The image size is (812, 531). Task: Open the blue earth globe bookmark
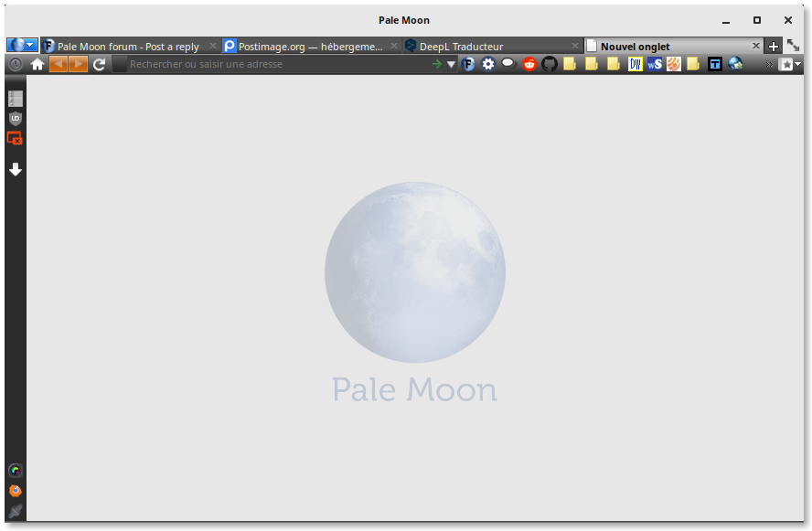point(735,64)
